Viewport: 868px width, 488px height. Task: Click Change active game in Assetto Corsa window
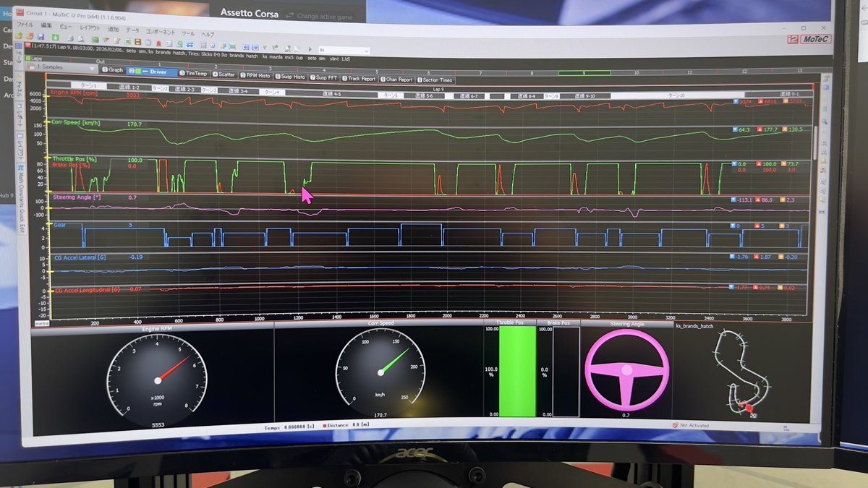(321, 16)
